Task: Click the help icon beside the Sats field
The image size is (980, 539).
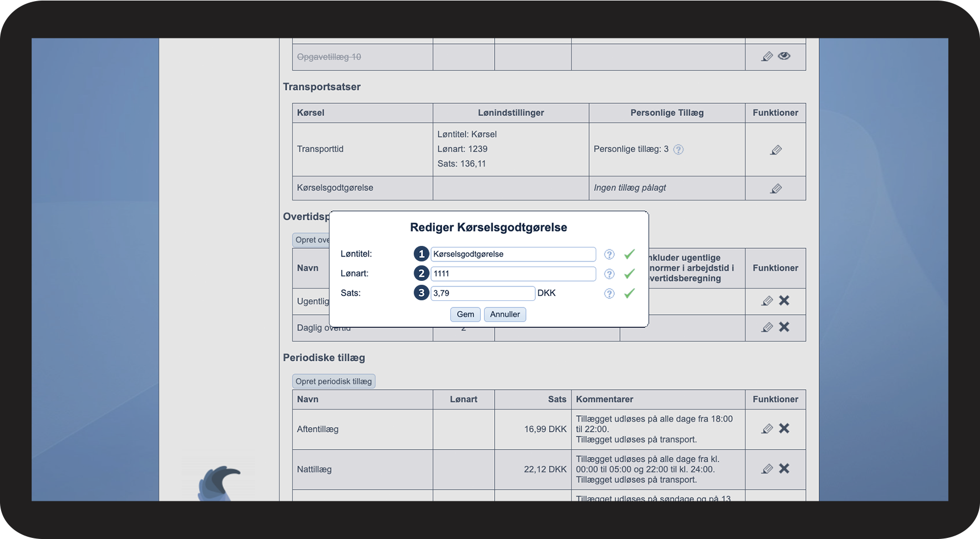Action: [x=610, y=293]
